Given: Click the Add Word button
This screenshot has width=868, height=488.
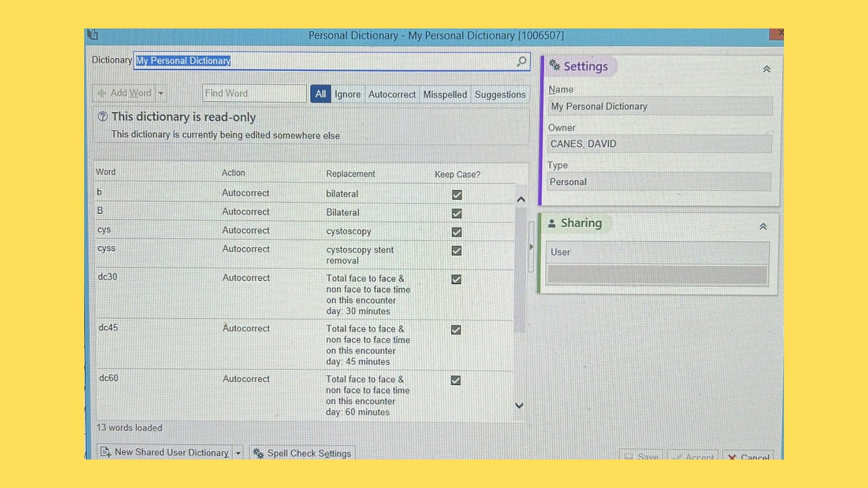Looking at the screenshot, I should coord(125,94).
